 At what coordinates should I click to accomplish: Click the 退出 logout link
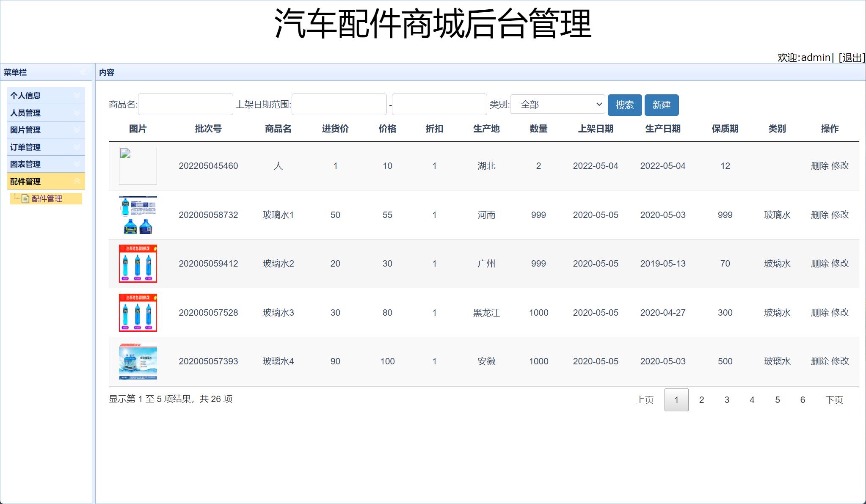click(x=851, y=58)
